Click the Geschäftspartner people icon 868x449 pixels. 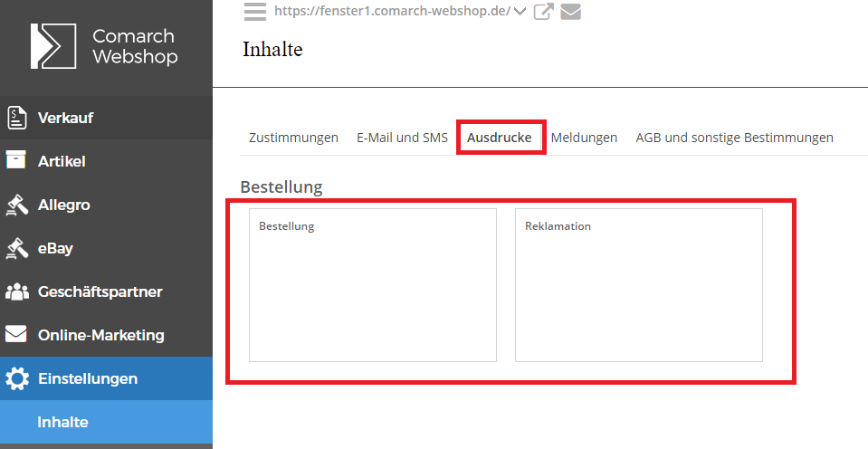point(16,291)
